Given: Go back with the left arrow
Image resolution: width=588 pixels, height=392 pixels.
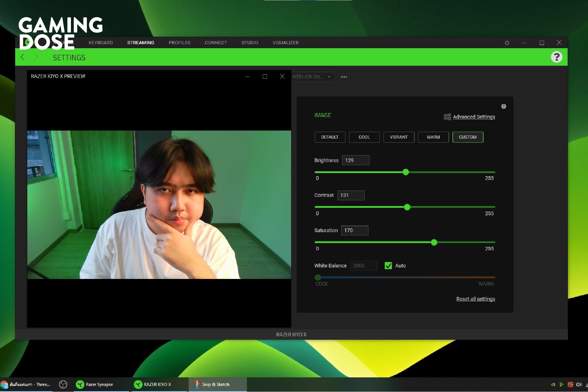Looking at the screenshot, I should click(22, 57).
